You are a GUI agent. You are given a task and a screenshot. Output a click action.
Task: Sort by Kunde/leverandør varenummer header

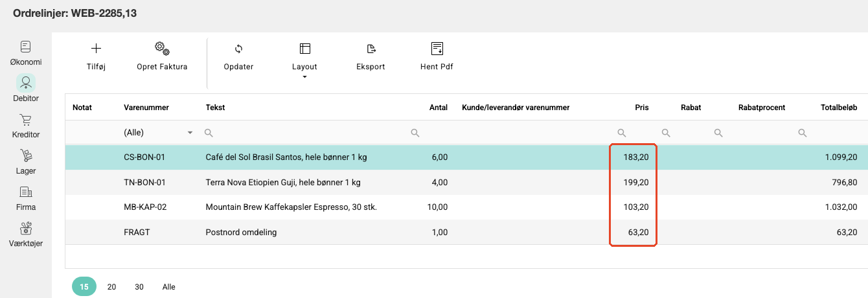pyautogui.click(x=516, y=108)
